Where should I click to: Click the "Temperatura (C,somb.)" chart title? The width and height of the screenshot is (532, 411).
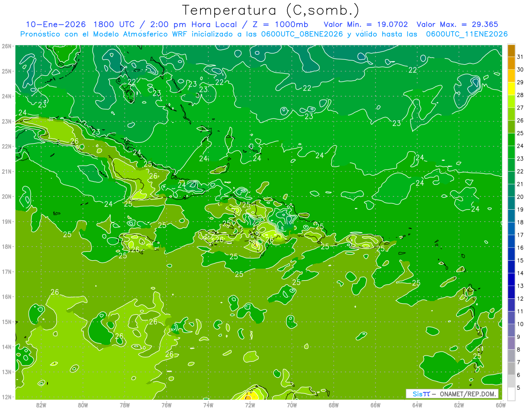click(x=271, y=11)
